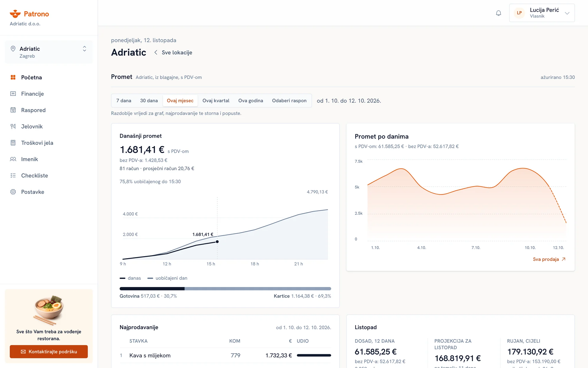This screenshot has width=588, height=368.
Task: Click the Financije sidebar icon
Action: [x=13, y=94]
